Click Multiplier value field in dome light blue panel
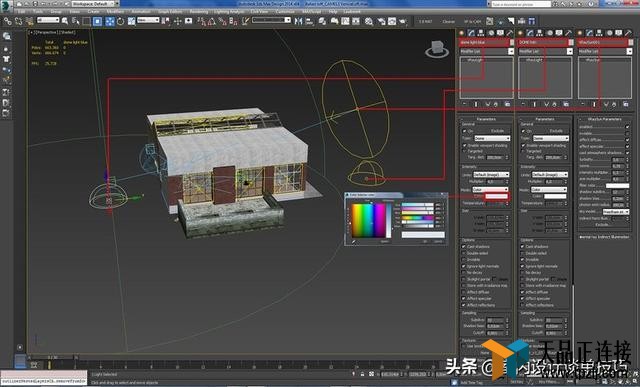This screenshot has width=640, height=387. coord(496,182)
